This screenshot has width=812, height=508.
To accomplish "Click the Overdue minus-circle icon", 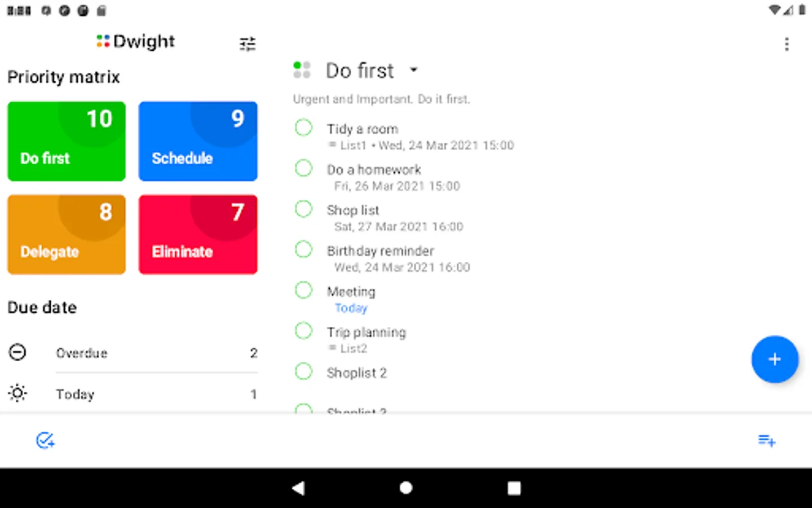I will (x=17, y=353).
